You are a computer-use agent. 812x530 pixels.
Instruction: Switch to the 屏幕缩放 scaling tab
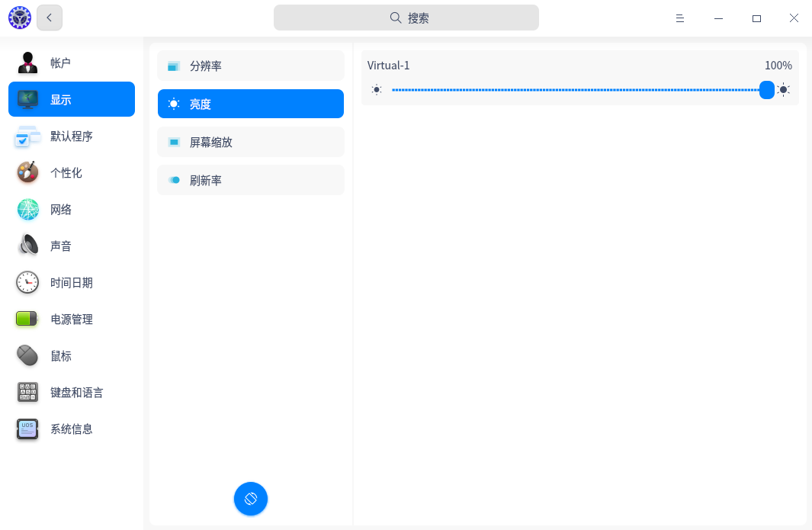click(x=250, y=142)
